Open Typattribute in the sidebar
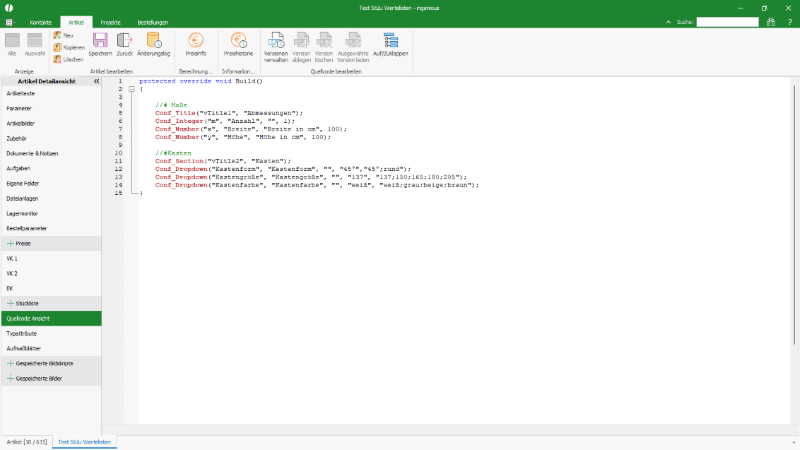This screenshot has width=800, height=450. click(x=21, y=333)
